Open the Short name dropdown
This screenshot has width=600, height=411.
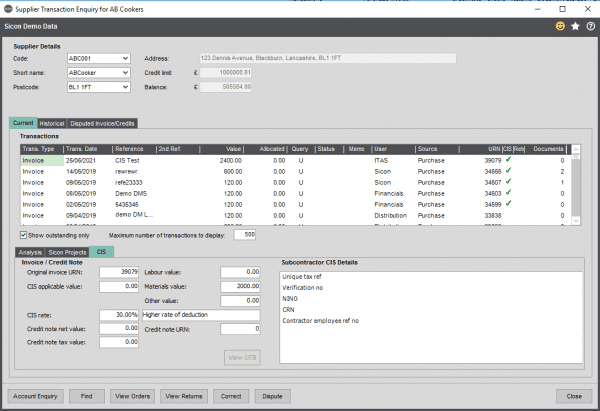[125, 73]
